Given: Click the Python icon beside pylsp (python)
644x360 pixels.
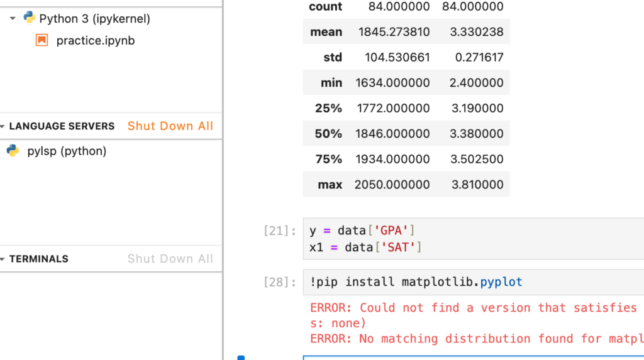Looking at the screenshot, I should click(13, 151).
